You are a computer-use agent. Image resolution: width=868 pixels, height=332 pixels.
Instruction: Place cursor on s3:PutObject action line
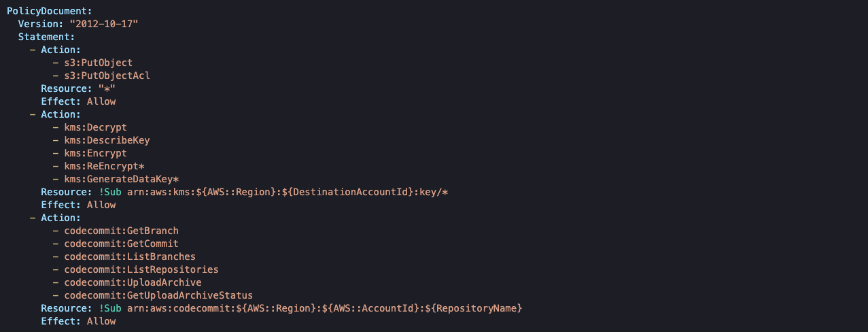pyautogui.click(x=98, y=63)
